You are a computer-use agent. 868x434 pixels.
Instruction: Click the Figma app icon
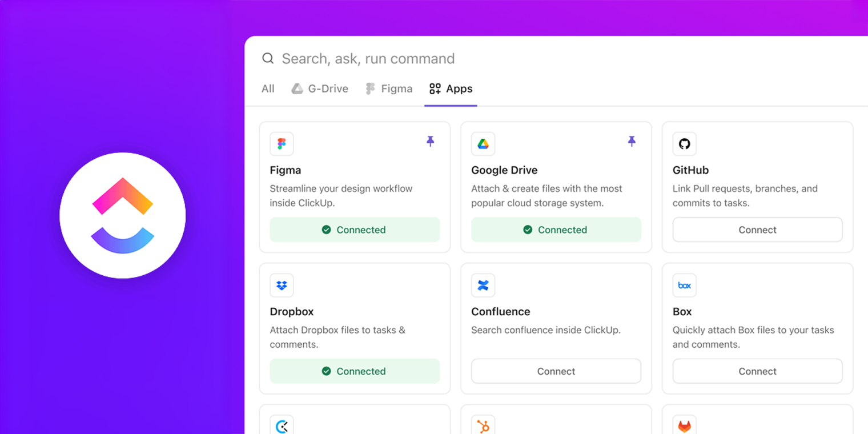pyautogui.click(x=282, y=144)
